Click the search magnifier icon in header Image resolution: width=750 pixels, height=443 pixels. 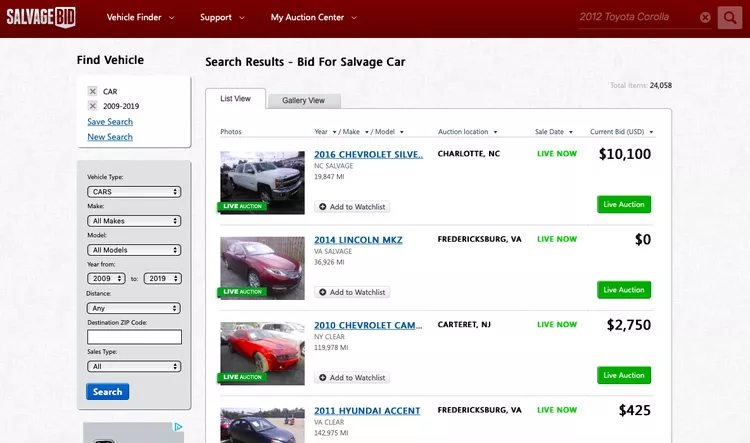click(730, 17)
